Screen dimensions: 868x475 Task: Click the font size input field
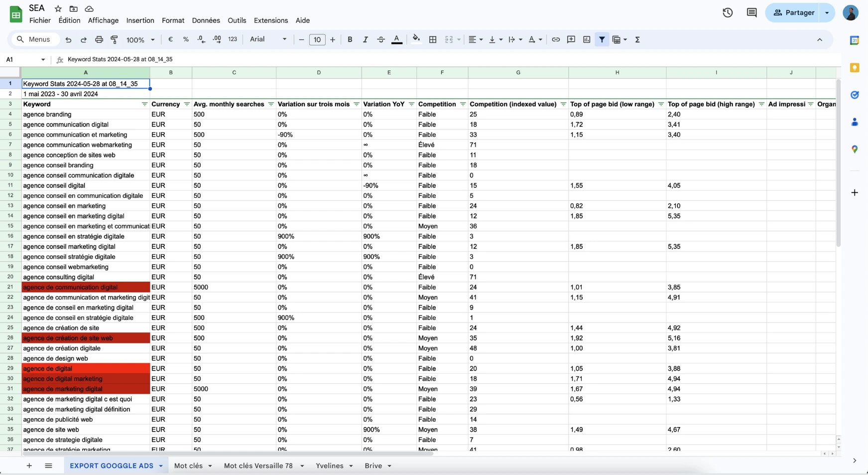(317, 39)
